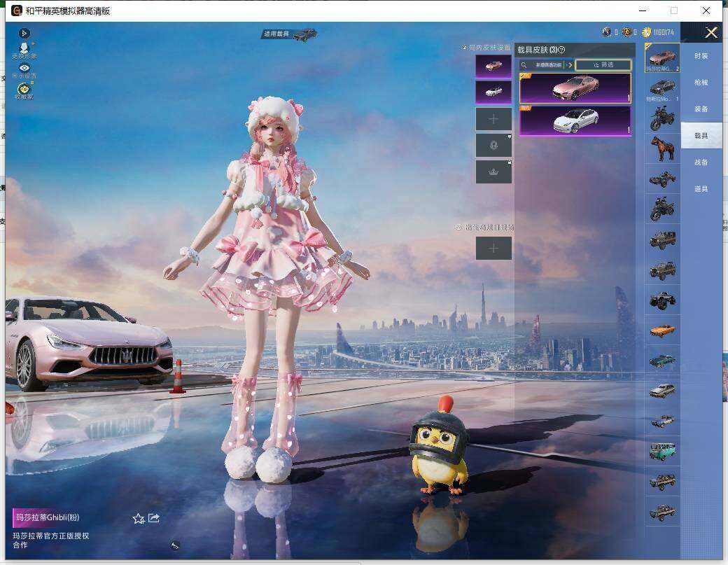Viewport: 728px width, 565px height.
Task: Select the orange car in the vehicle list
Action: 662,330
